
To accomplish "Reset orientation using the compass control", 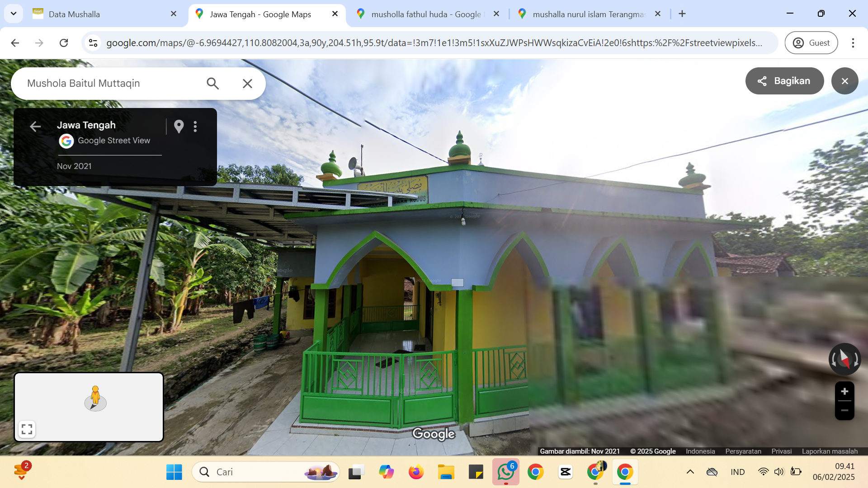I will coord(844,359).
